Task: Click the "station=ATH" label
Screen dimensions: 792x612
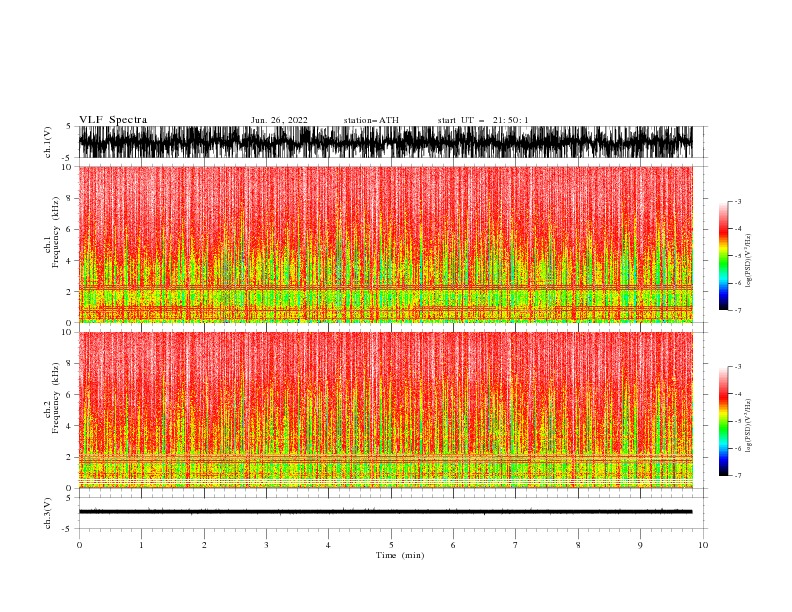Action: [371, 120]
